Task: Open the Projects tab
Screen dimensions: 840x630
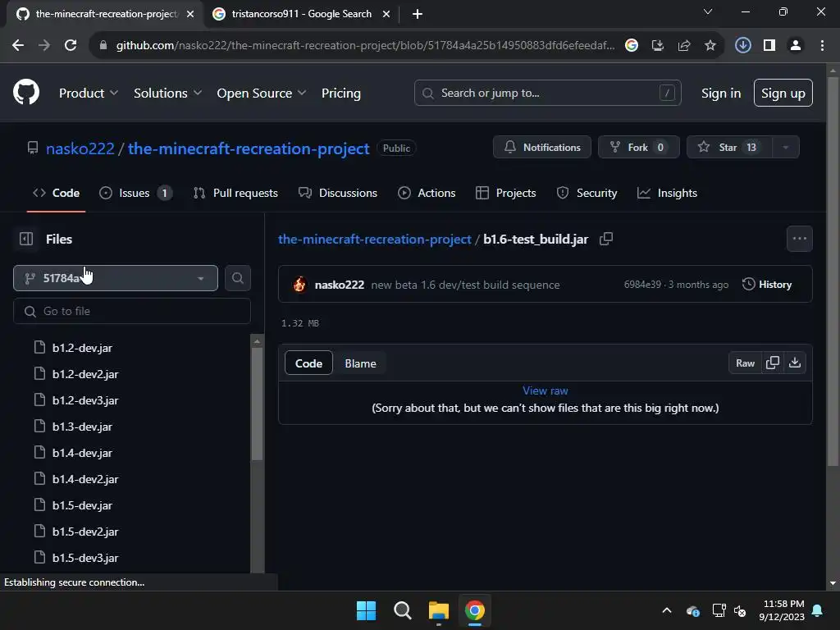Action: pyautogui.click(x=505, y=193)
